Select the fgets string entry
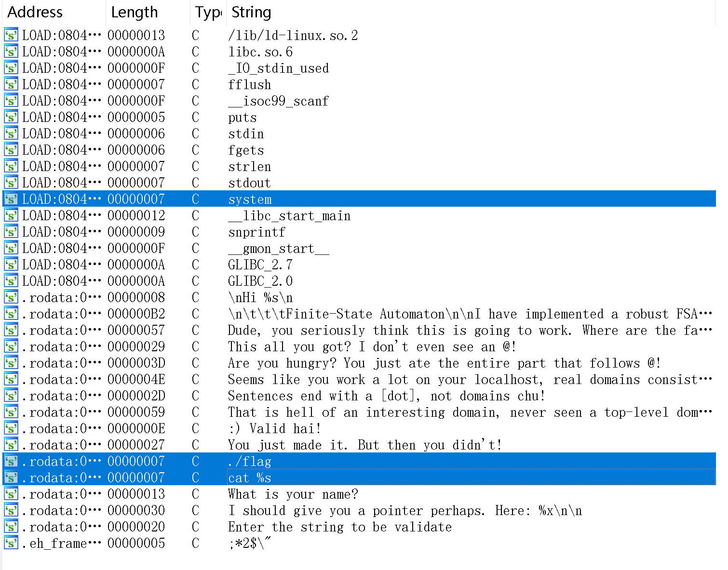Viewport: 728px width, 570px height. 246,150
